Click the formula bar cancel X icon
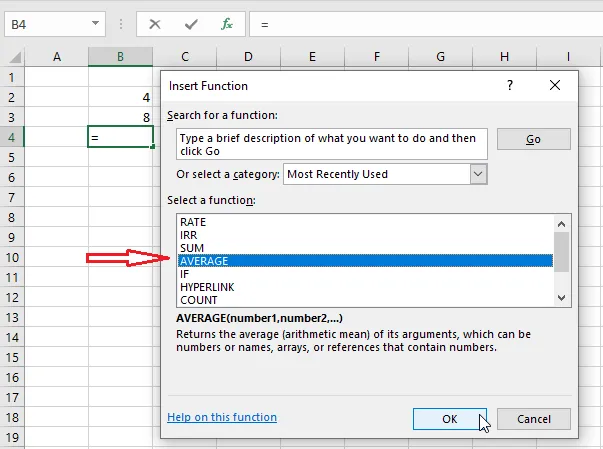The image size is (603, 449). coord(155,24)
